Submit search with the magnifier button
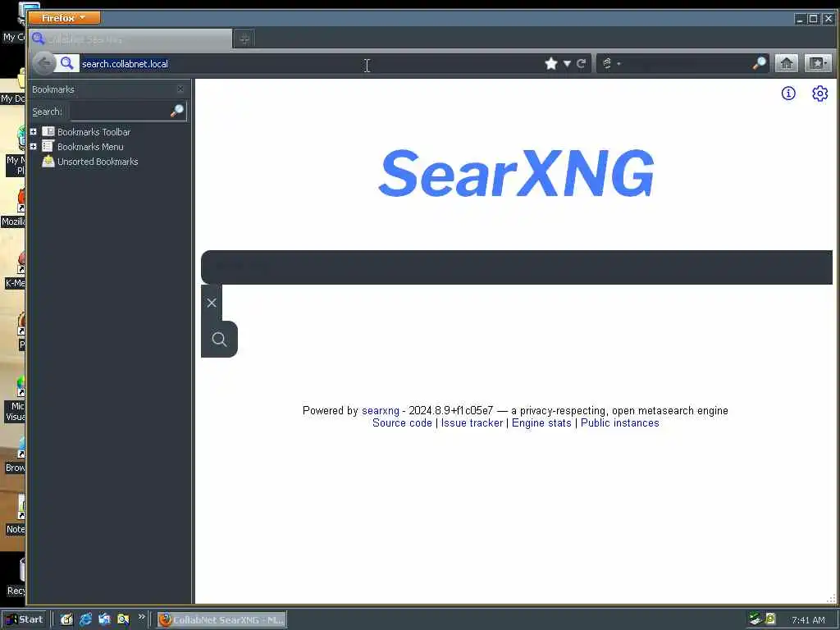 pos(219,339)
